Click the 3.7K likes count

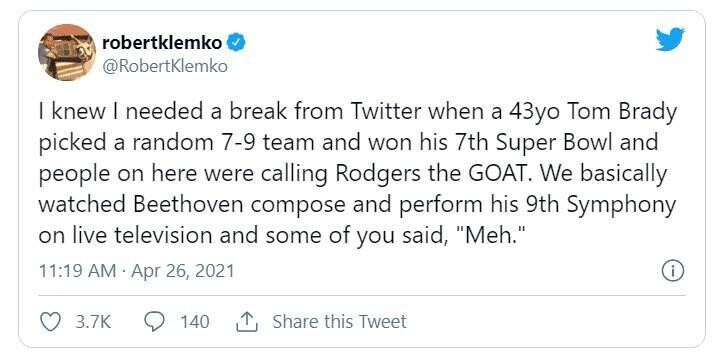coord(93,322)
